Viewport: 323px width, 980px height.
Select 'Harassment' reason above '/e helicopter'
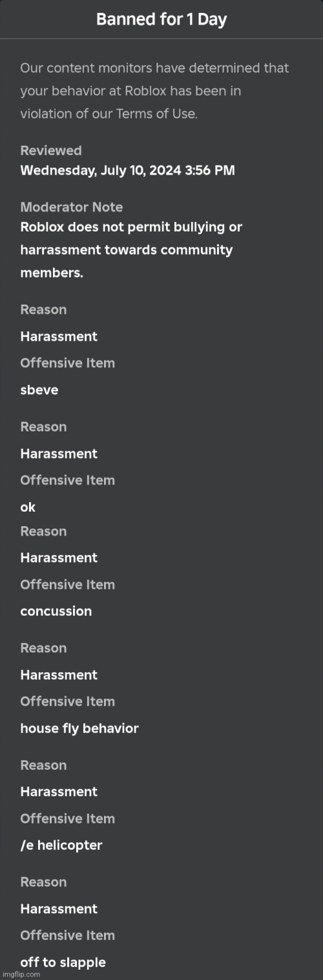[59, 792]
